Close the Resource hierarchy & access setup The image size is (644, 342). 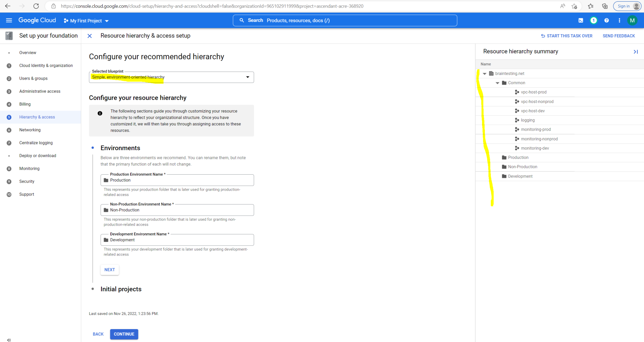pos(90,35)
